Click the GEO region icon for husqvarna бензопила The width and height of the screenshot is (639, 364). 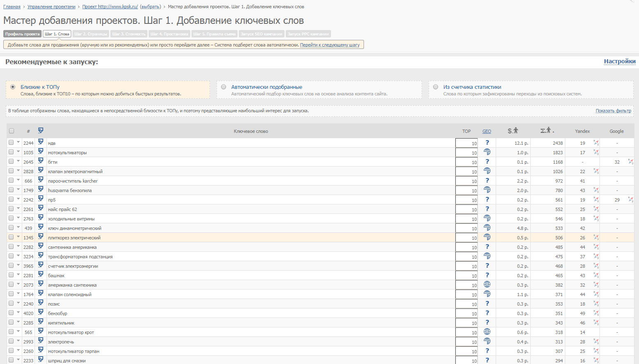click(487, 190)
